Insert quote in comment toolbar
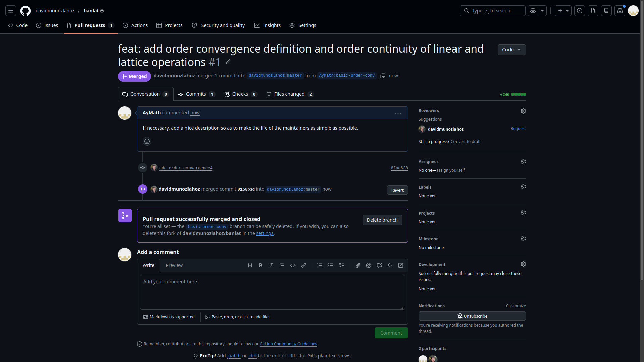The height and width of the screenshot is (362, 644). (x=282, y=265)
